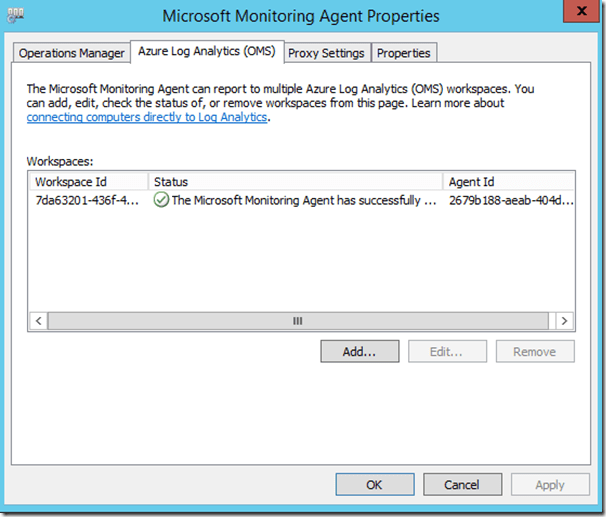The height and width of the screenshot is (517, 606).
Task: Click the green checkmark status icon
Action: (161, 200)
